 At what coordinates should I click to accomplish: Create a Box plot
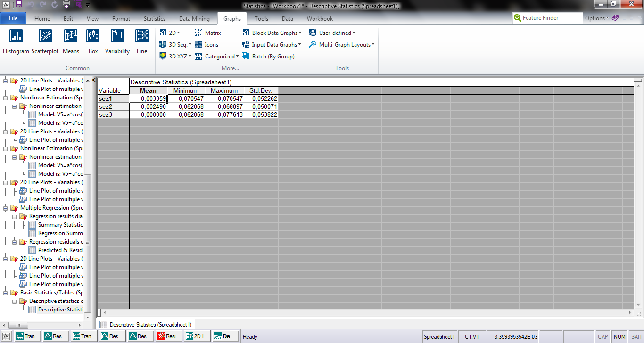93,41
